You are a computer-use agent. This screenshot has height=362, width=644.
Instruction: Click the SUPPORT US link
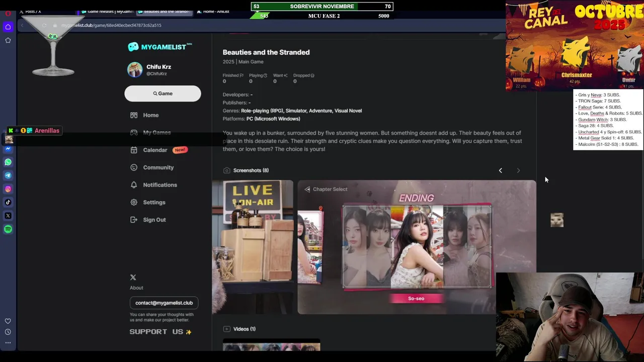coord(160,332)
